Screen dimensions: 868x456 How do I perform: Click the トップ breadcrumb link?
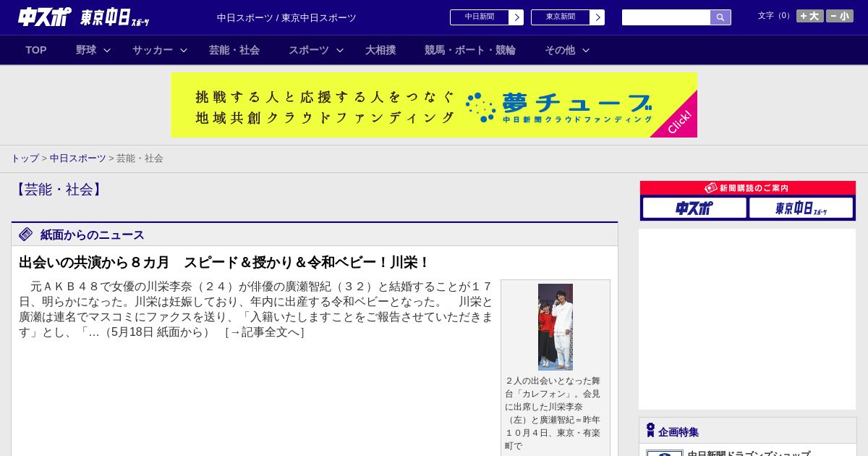[25, 158]
